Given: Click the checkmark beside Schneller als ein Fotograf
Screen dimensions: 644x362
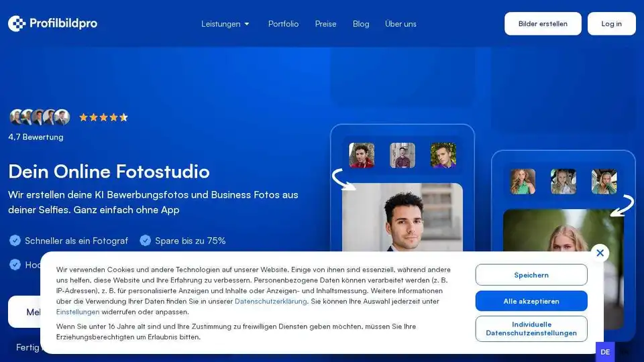Looking at the screenshot, I should (x=15, y=241).
